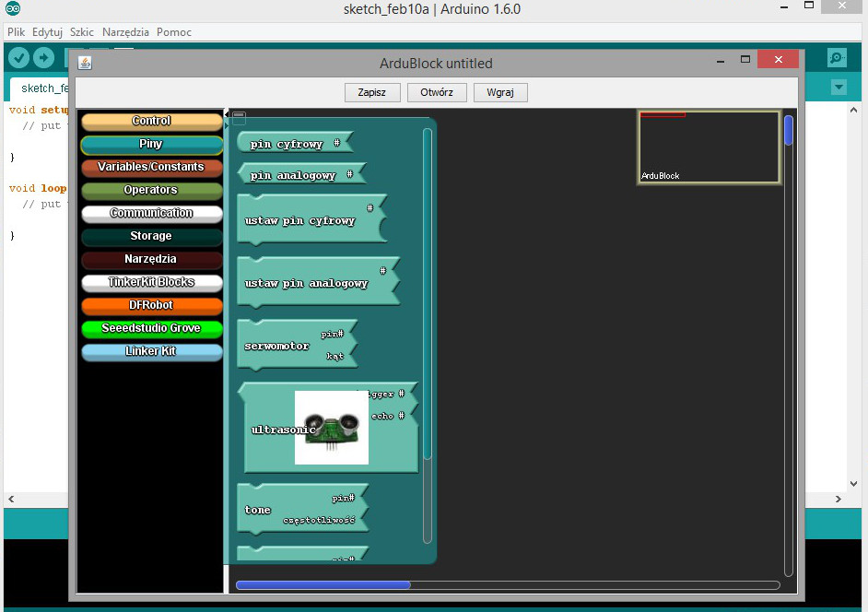Open the Control block category
This screenshot has height=612, width=868.
[152, 122]
